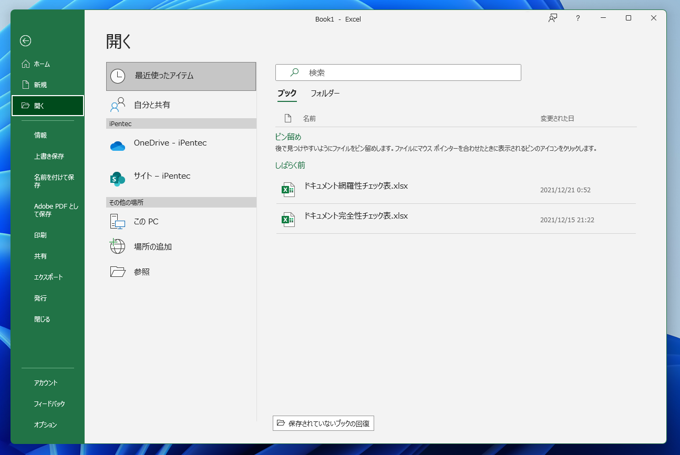Click the Home icon in the sidebar

click(26, 64)
